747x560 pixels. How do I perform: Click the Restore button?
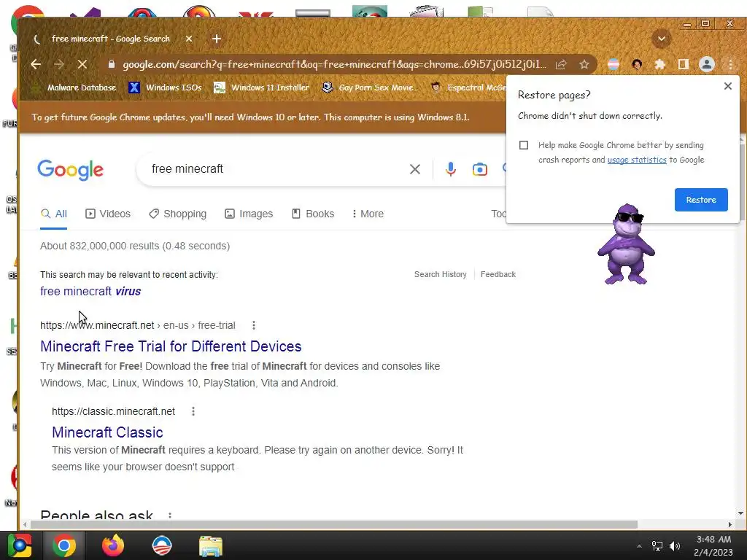[701, 200]
